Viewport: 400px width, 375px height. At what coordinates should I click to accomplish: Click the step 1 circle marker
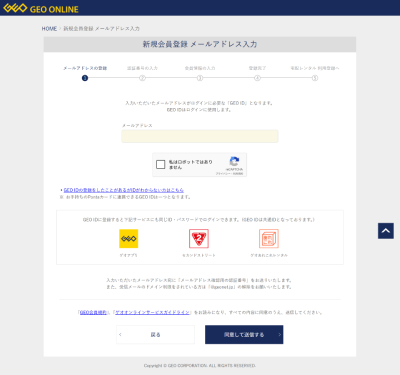pos(85,78)
